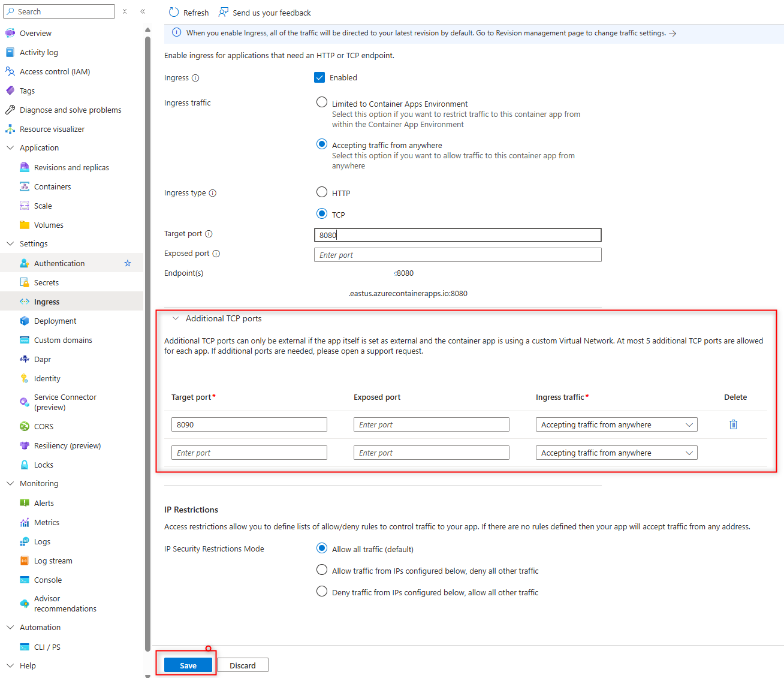The image size is (784, 678).
Task: Click the Target port info icon
Action: (209, 234)
